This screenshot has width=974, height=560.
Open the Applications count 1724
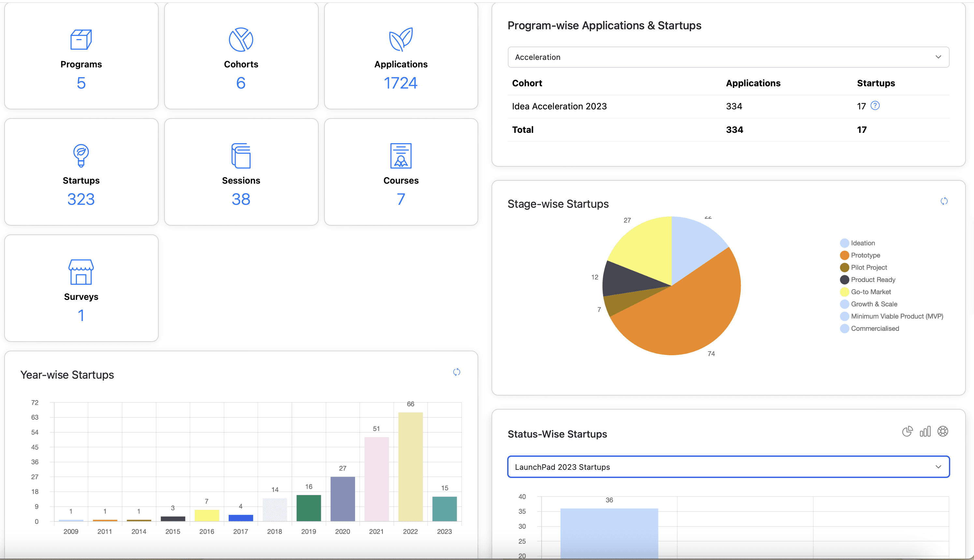[401, 83]
